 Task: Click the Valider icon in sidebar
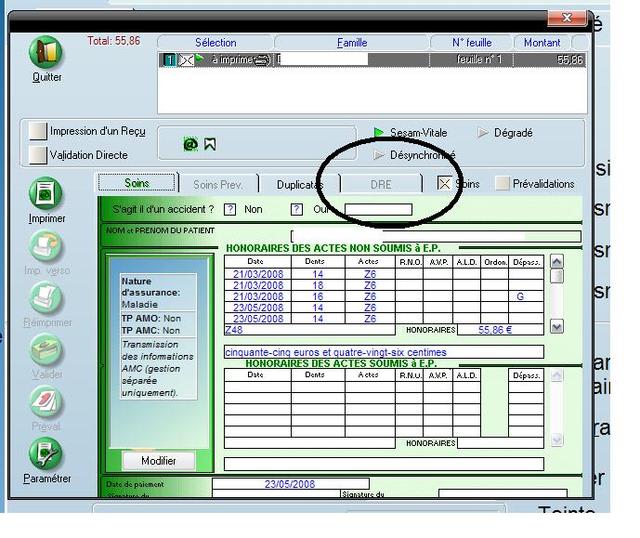click(46, 350)
